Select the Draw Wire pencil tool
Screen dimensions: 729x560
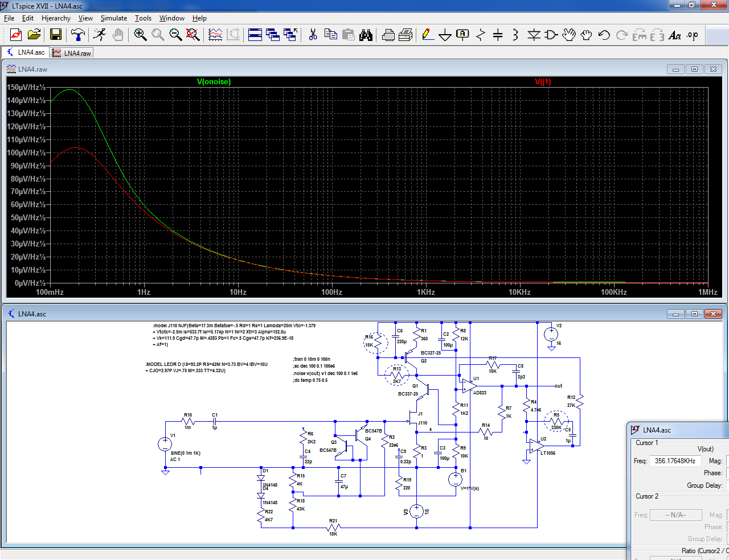click(428, 35)
